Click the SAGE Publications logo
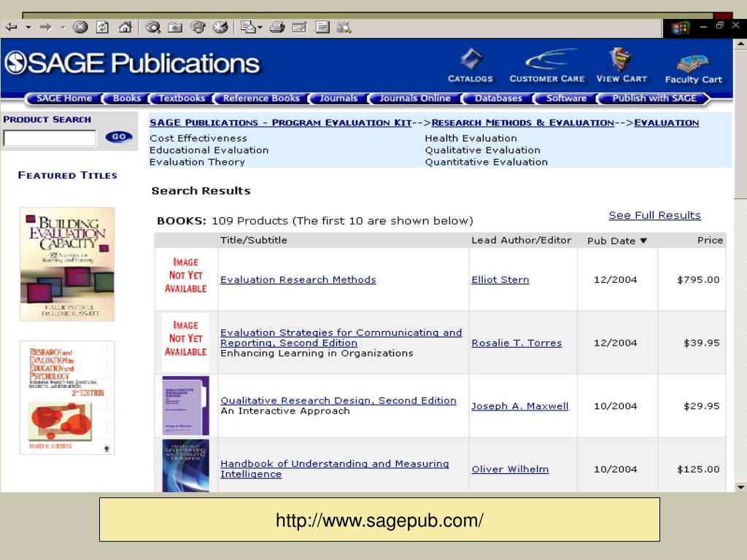The image size is (747, 560). point(133,63)
